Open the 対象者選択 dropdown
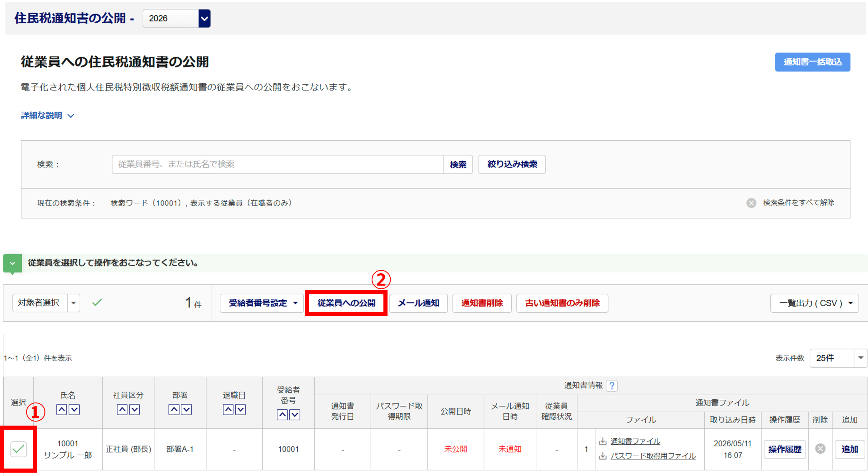The image size is (868, 476). coord(46,302)
